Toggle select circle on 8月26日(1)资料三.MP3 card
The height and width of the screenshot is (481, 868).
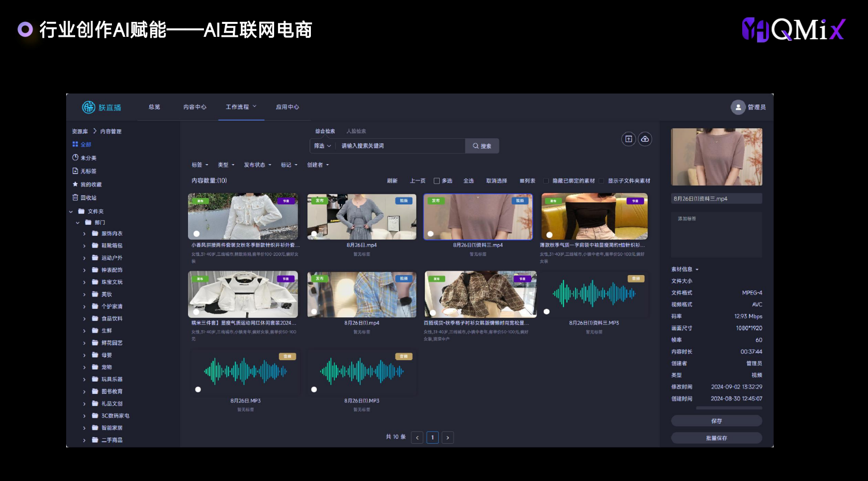pyautogui.click(x=547, y=311)
